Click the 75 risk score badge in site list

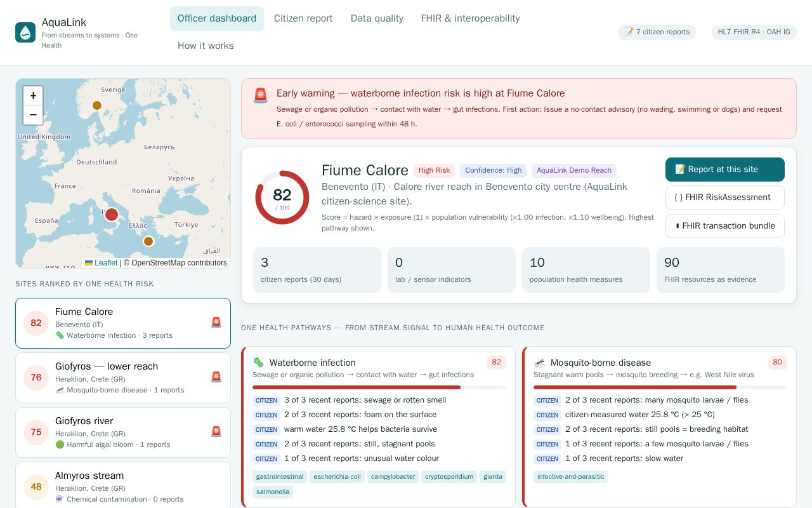[36, 432]
